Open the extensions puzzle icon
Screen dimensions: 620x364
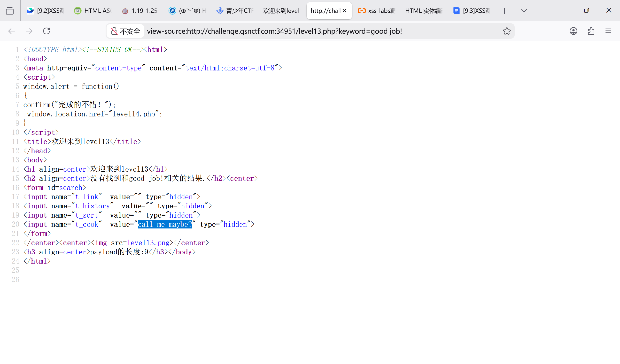(591, 31)
